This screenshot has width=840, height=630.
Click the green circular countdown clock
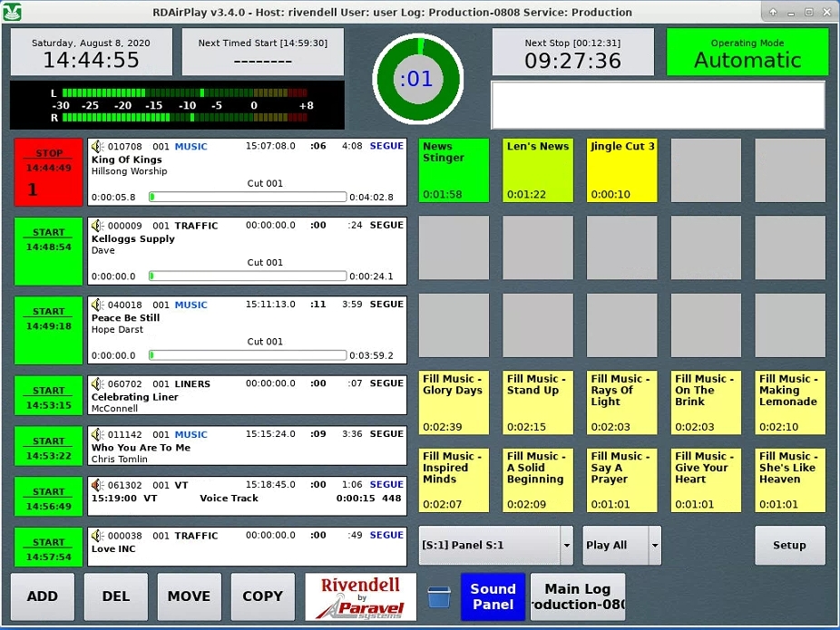point(416,79)
